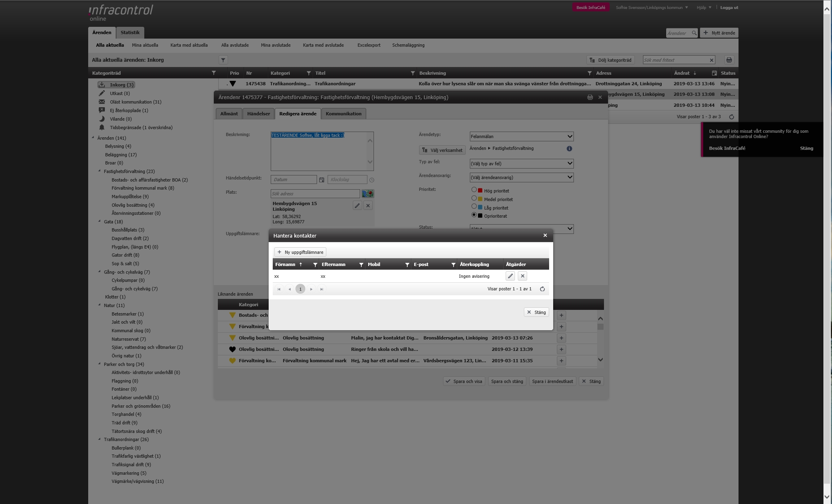Click the pencil edit icon for contact xx
The height and width of the screenshot is (504, 832).
(x=510, y=276)
